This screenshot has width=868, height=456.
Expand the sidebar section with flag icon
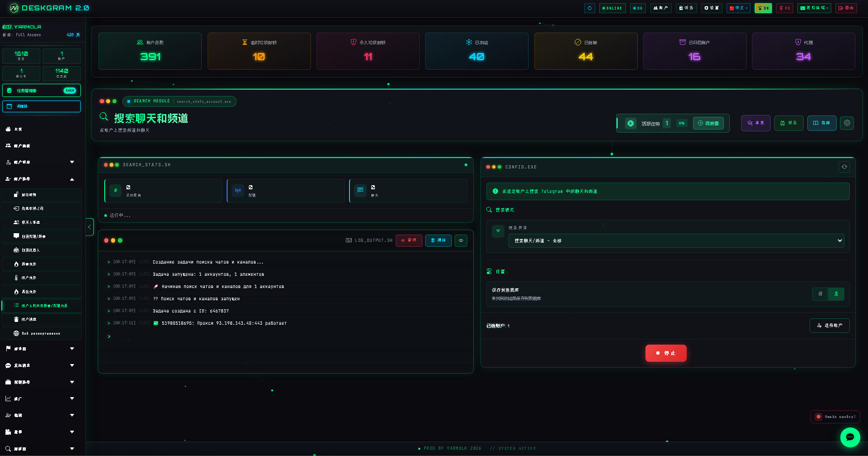click(x=41, y=349)
